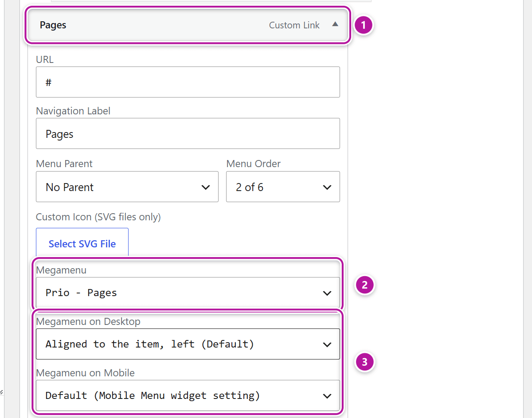Click the URL field label
532x418 pixels.
pyautogui.click(x=45, y=59)
